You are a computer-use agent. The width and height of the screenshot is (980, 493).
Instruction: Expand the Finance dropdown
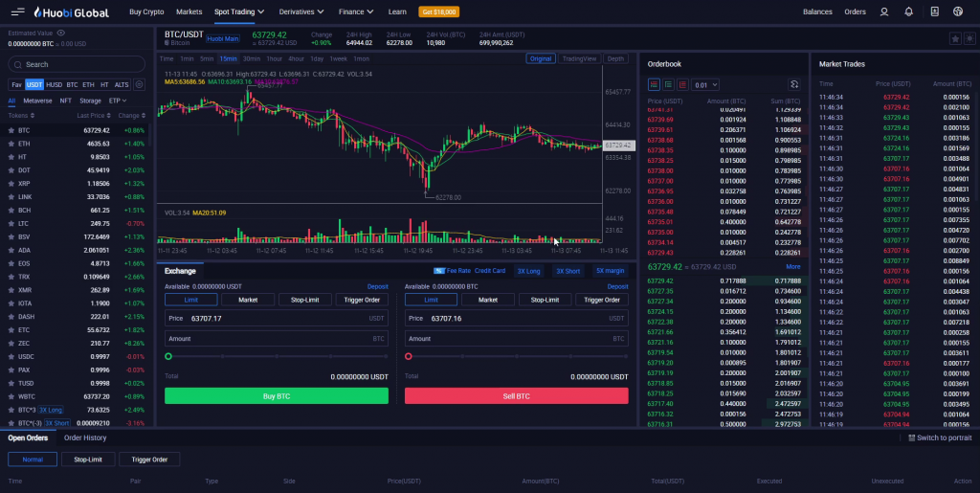point(356,11)
